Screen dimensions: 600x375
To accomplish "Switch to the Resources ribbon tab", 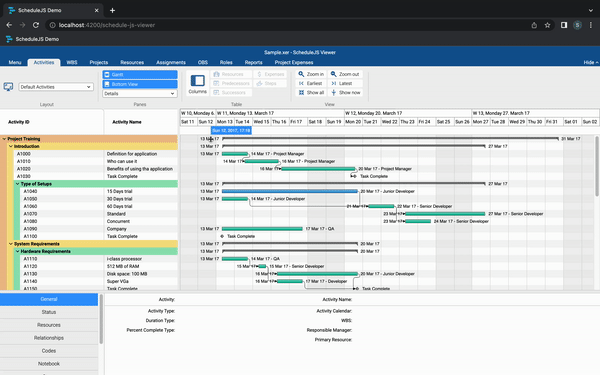I will [x=132, y=62].
